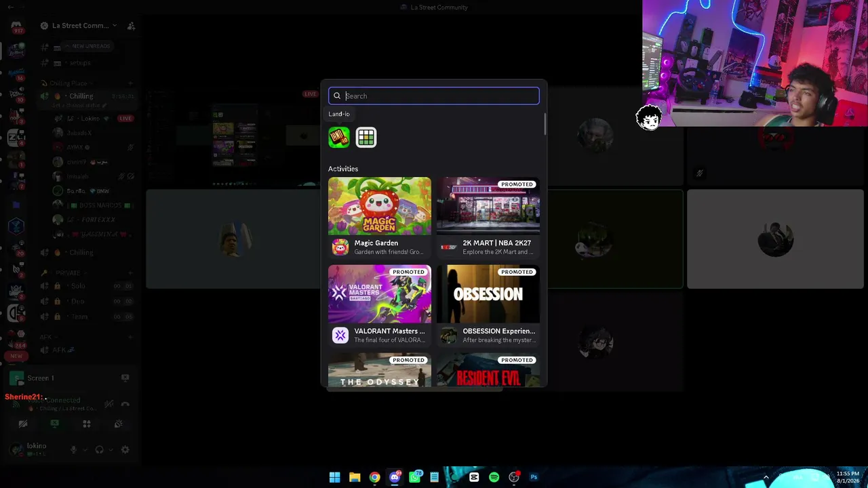Open WhatsApp from taskbar
This screenshot has height=488, width=868.
click(414, 477)
